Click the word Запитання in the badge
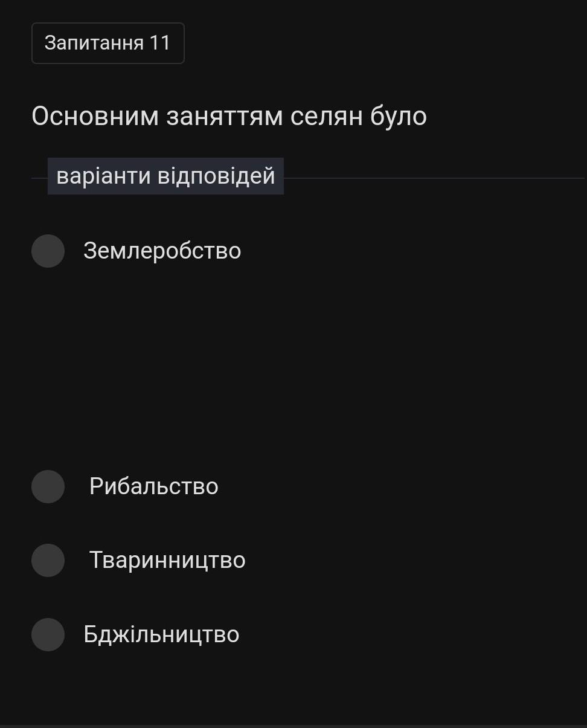 [x=94, y=43]
